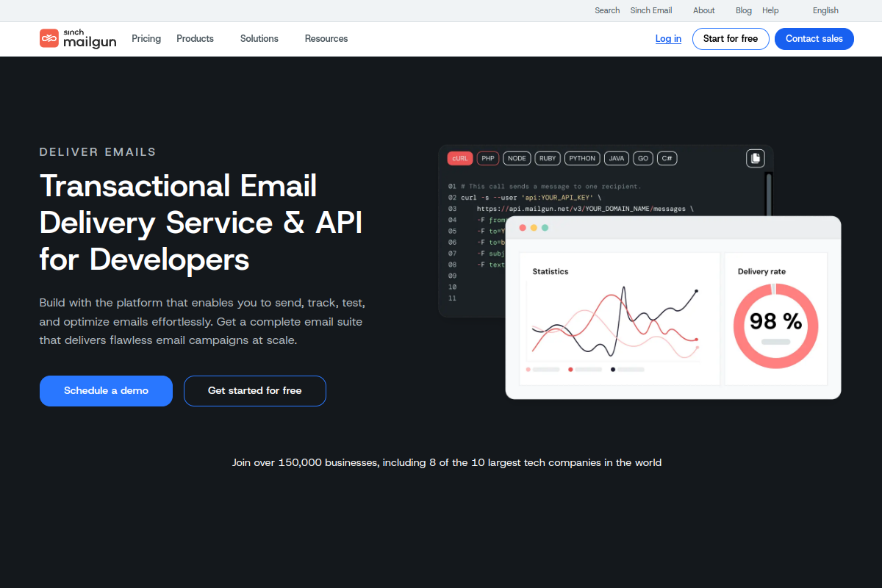Select the GO code example pill
The image size is (882, 588).
(x=642, y=158)
